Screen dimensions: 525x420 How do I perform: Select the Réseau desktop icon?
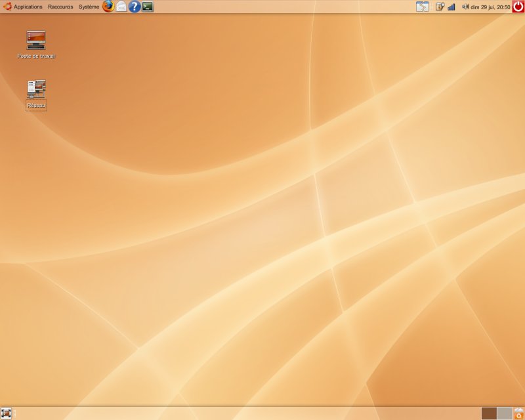pos(36,94)
